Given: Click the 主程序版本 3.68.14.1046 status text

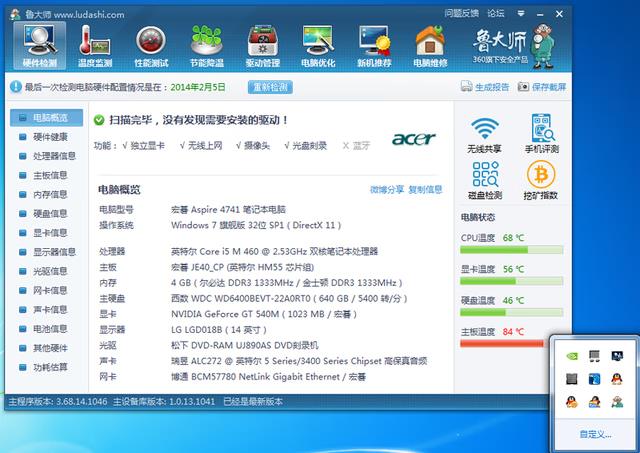Looking at the screenshot, I should coord(58,402).
